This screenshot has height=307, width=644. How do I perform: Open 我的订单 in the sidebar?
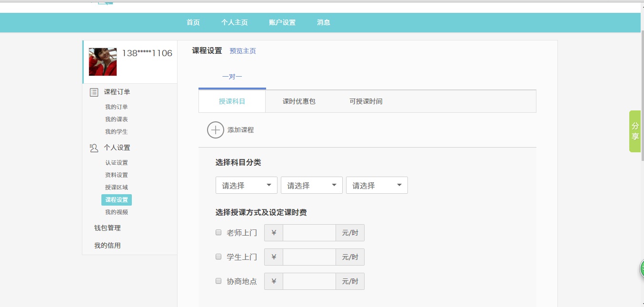click(x=117, y=107)
